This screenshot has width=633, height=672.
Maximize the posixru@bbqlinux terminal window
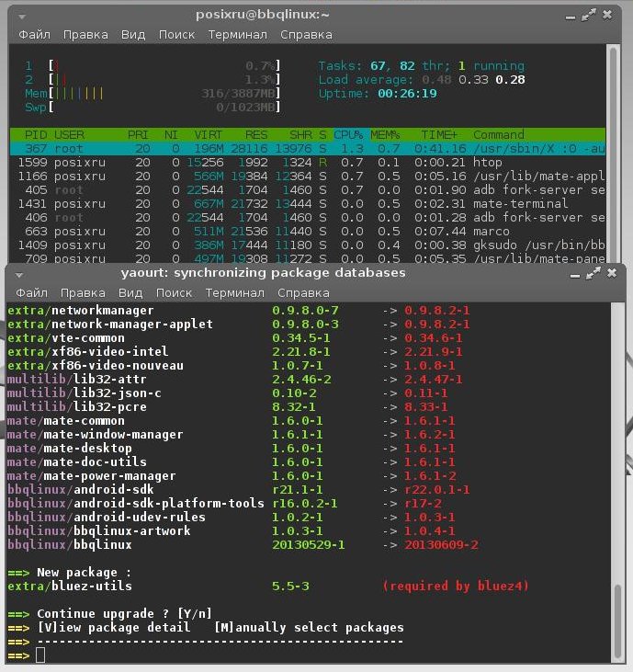[x=589, y=16]
